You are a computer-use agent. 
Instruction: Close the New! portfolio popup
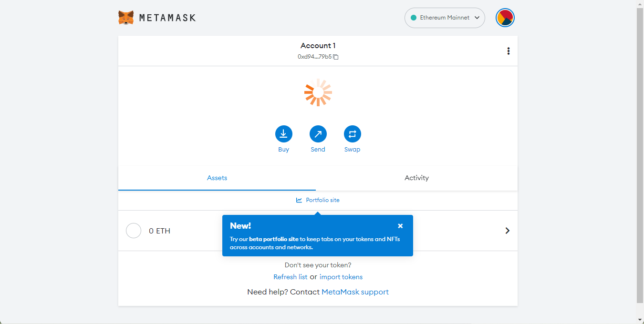click(x=400, y=226)
